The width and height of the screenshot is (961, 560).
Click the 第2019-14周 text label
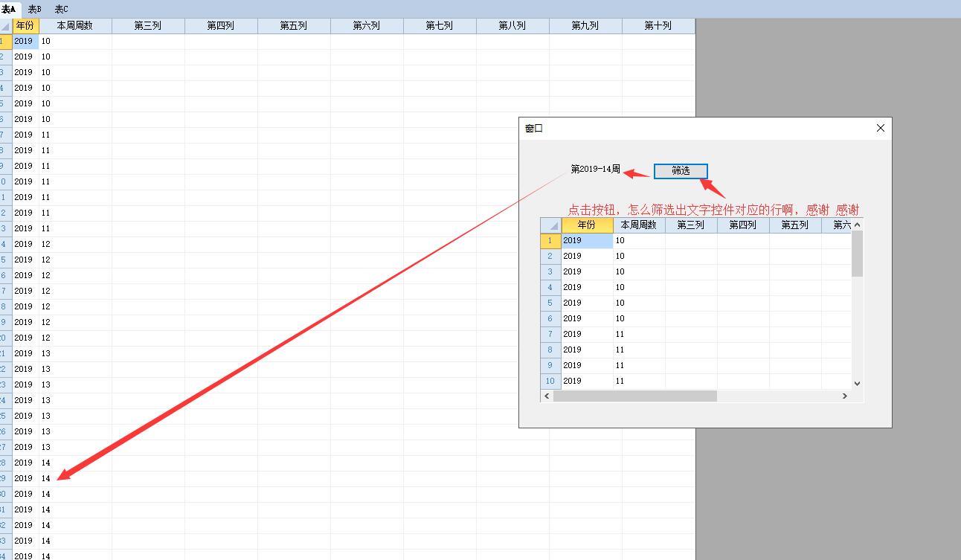[x=595, y=170]
